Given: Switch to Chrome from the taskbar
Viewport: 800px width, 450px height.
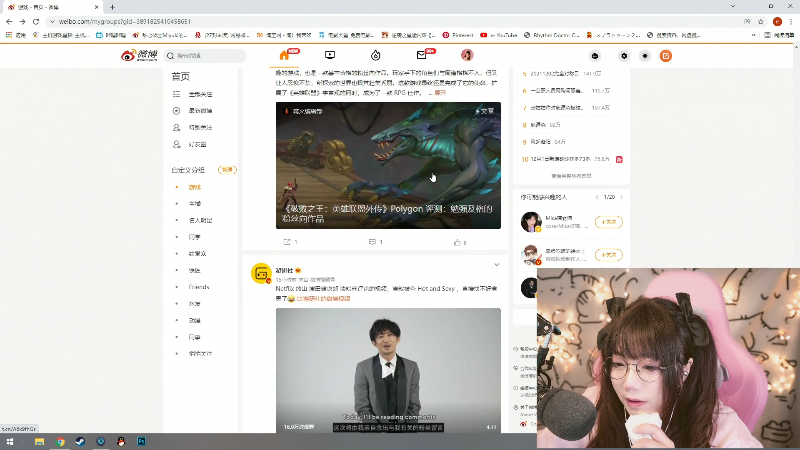Looking at the screenshot, I should [x=60, y=442].
